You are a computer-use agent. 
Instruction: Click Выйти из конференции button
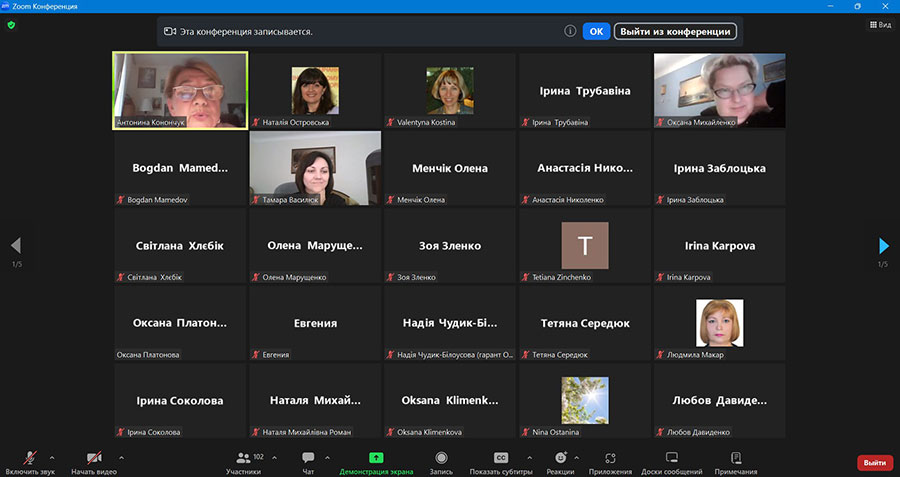click(675, 31)
